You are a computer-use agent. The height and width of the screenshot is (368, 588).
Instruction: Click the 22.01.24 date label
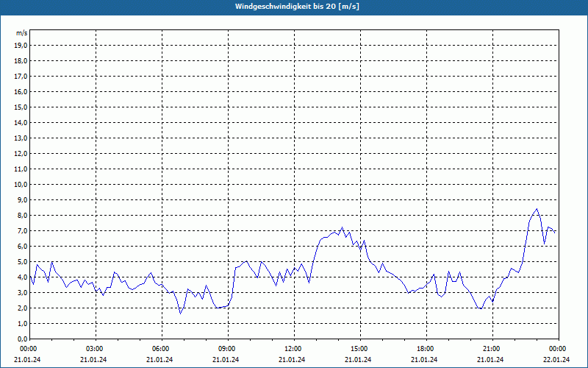click(556, 359)
